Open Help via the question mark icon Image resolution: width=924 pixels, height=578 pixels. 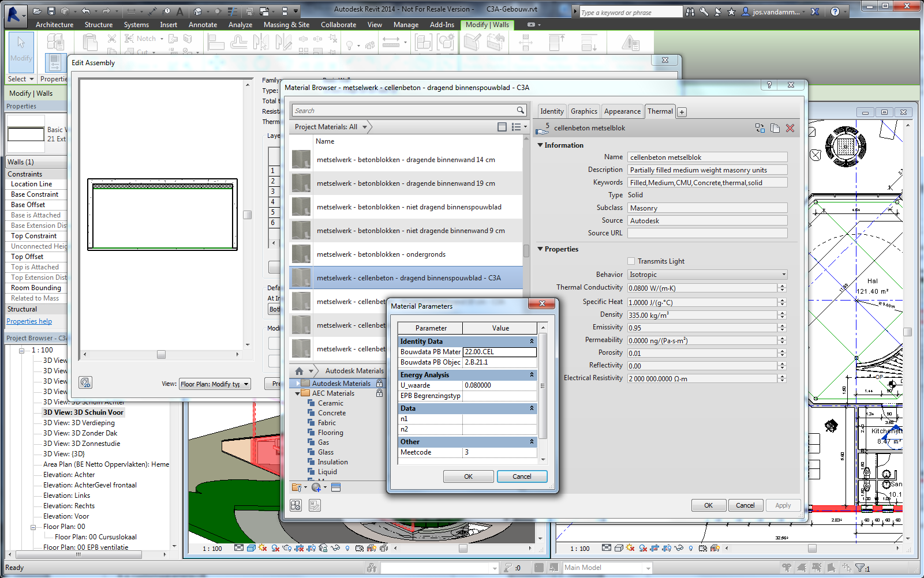pyautogui.click(x=835, y=12)
